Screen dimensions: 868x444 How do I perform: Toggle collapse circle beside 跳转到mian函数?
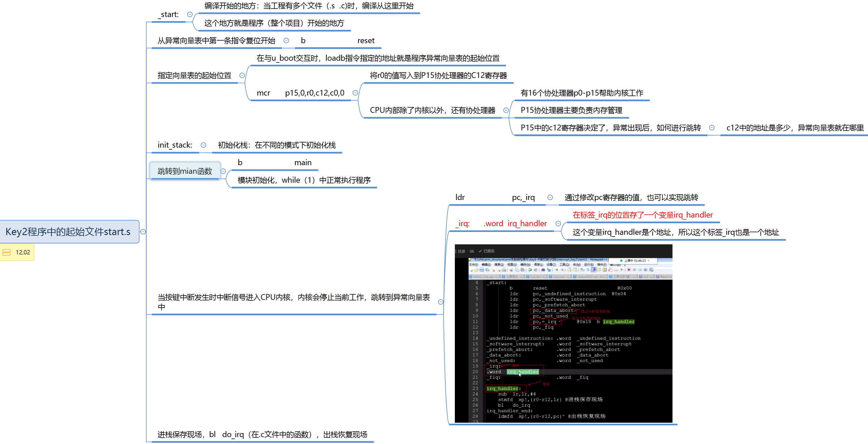coord(223,171)
